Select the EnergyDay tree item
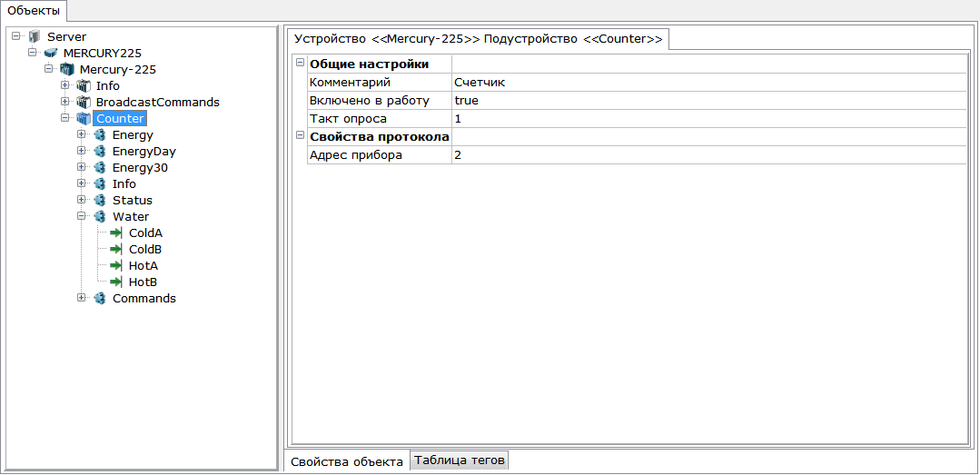The image size is (980, 475). tap(144, 152)
